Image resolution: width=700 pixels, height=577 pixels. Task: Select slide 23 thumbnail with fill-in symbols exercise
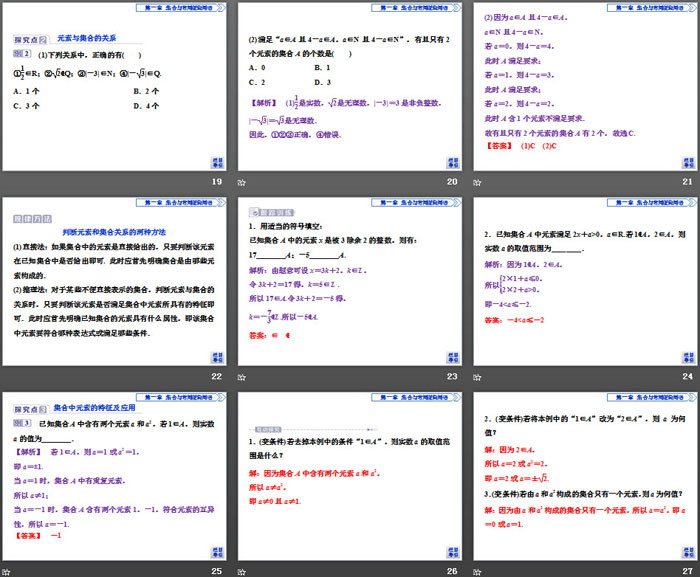[350, 281]
